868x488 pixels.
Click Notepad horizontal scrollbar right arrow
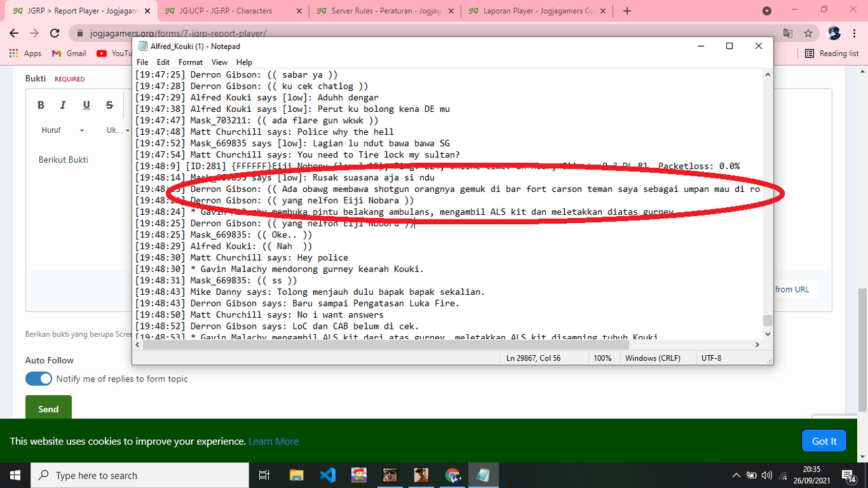757,344
